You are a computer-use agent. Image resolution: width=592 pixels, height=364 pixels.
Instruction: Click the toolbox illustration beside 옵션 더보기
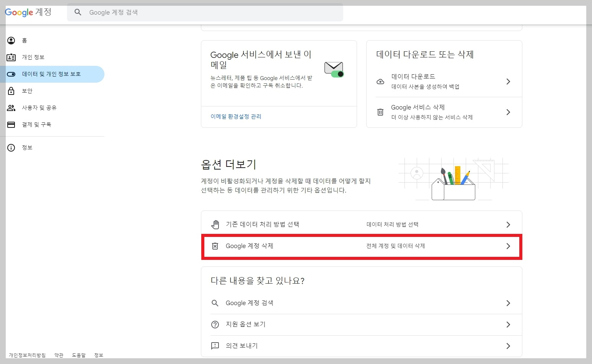pos(453,179)
